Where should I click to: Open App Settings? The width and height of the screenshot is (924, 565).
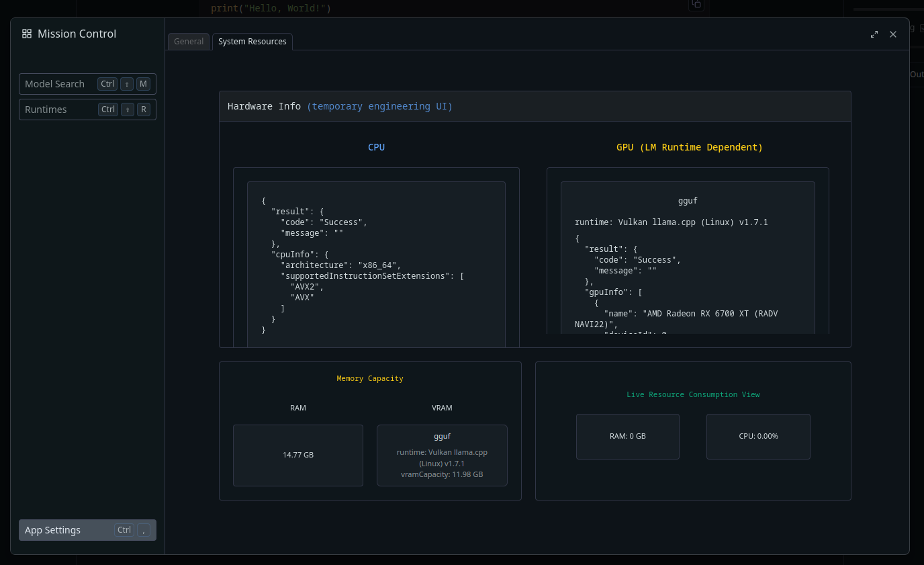click(87, 529)
